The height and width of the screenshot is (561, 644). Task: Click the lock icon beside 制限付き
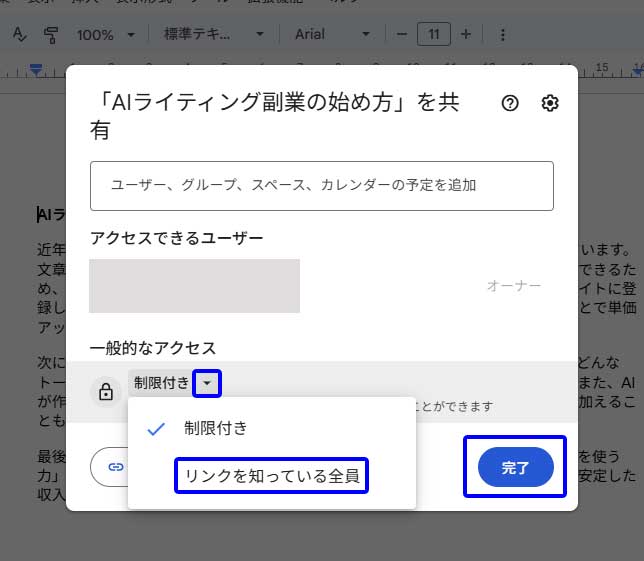(105, 391)
